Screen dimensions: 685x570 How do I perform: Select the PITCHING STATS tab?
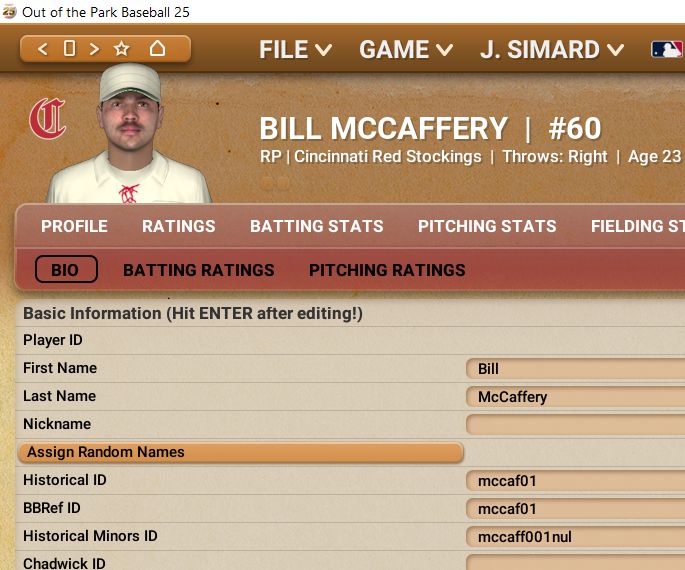(487, 226)
